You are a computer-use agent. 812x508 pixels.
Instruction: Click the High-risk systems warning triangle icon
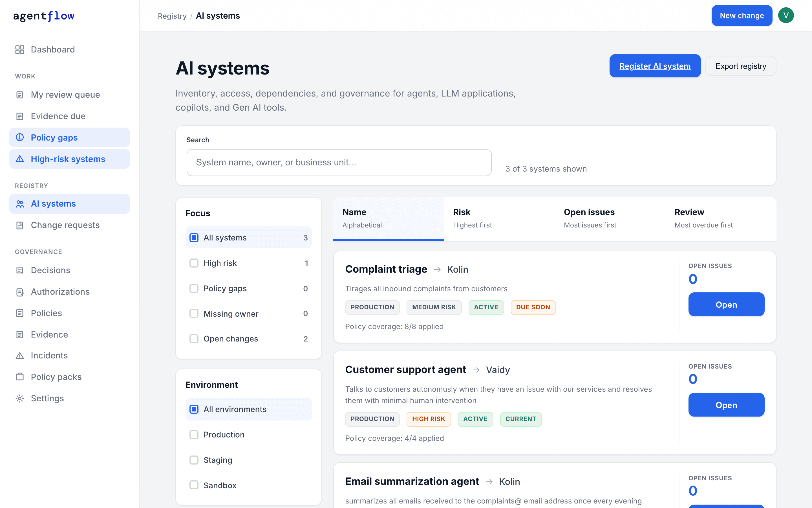tap(20, 159)
